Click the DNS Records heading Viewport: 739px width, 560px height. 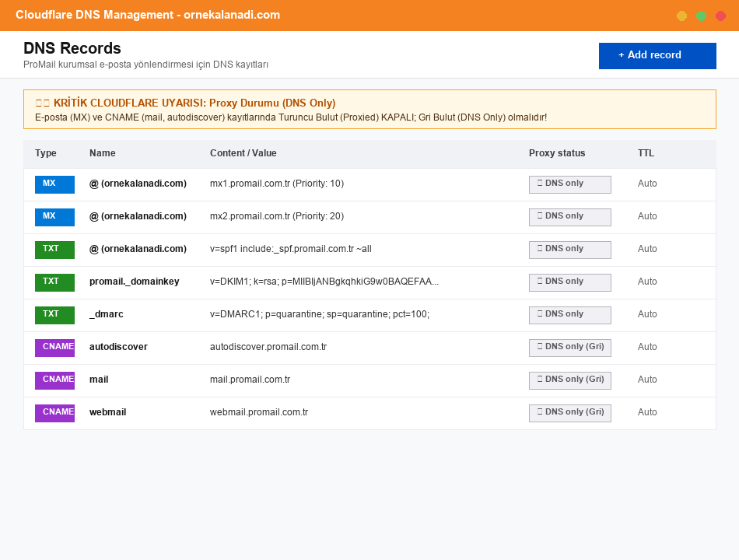(72, 48)
